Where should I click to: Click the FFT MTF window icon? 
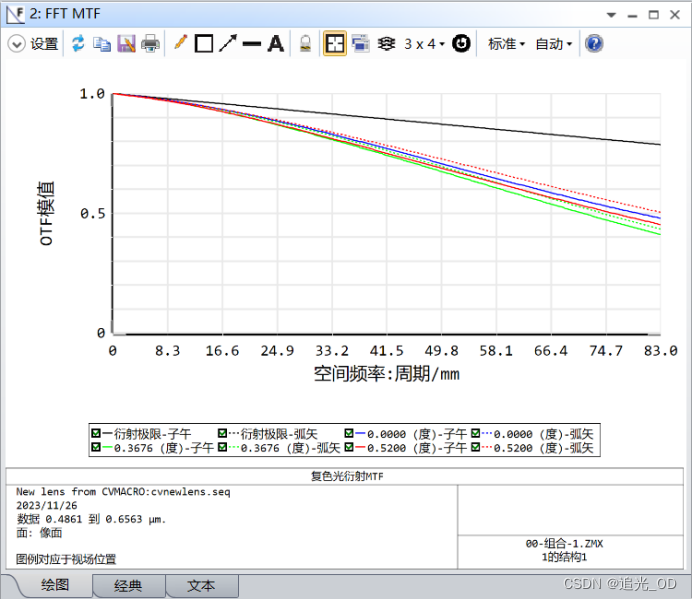15,14
